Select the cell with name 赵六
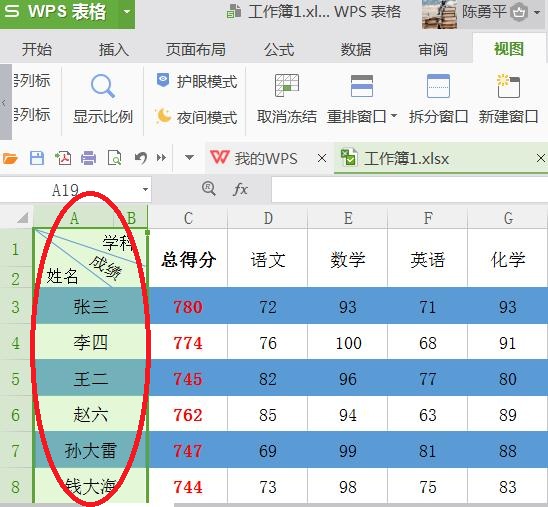 91,414
